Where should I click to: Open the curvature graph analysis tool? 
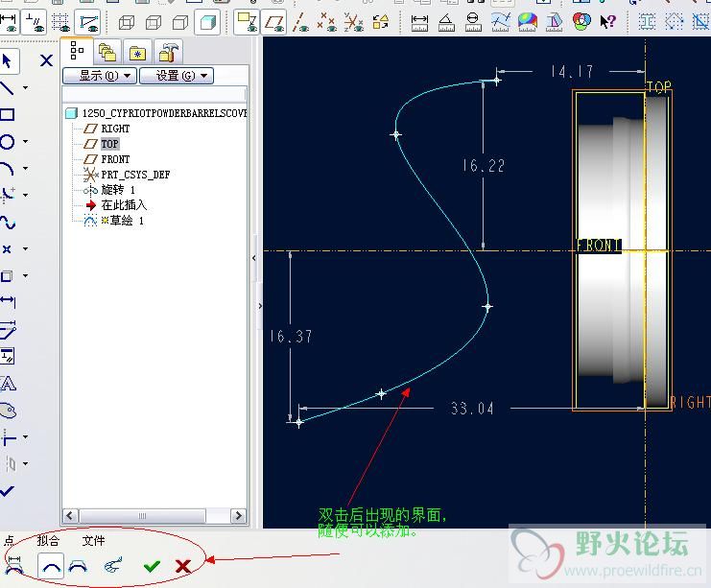coord(500,22)
